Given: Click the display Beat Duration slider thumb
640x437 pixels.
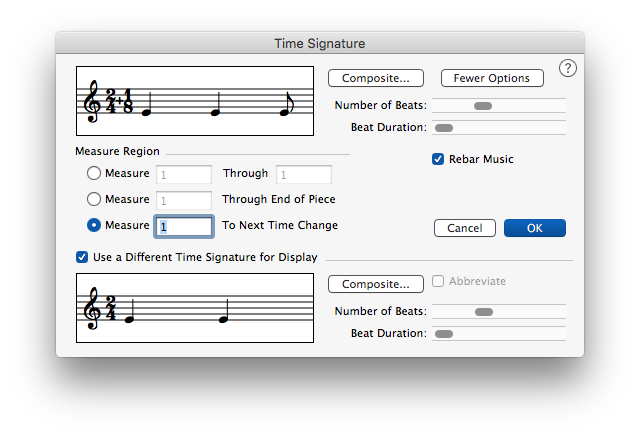Looking at the screenshot, I should [x=445, y=334].
